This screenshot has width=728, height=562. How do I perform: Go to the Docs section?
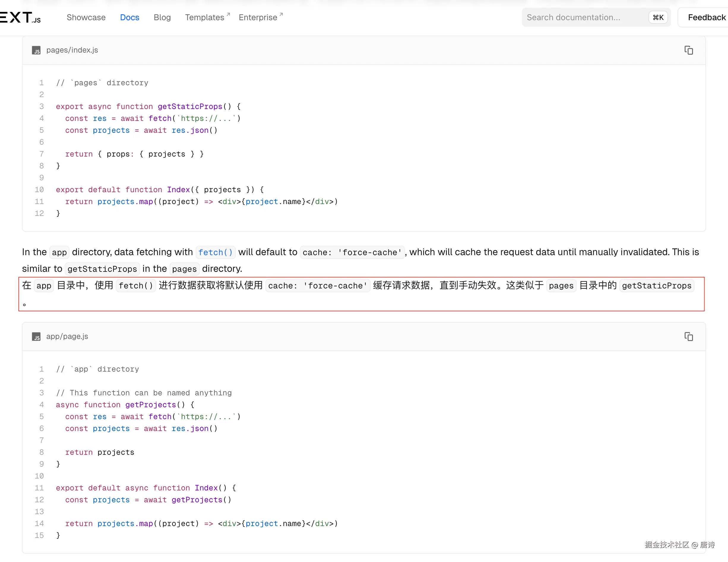click(x=129, y=17)
